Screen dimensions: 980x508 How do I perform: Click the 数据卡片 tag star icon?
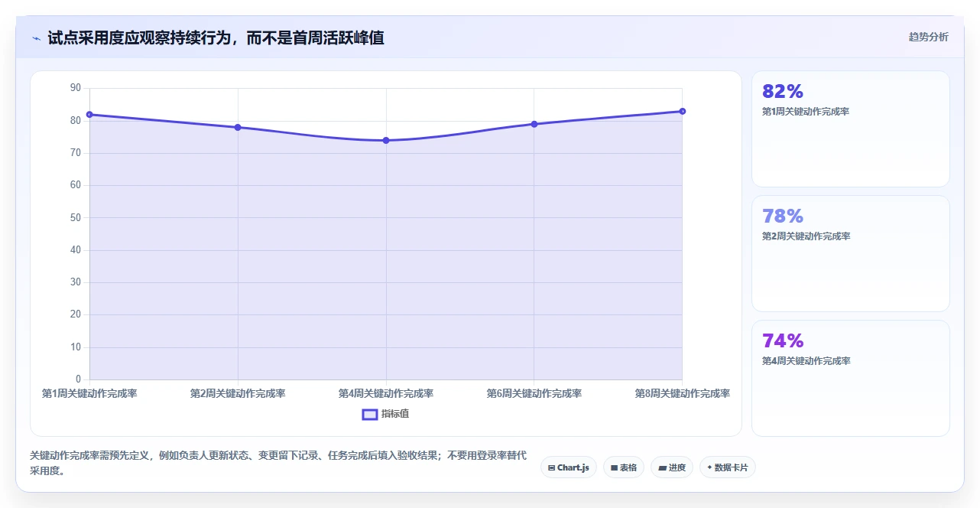pos(709,467)
